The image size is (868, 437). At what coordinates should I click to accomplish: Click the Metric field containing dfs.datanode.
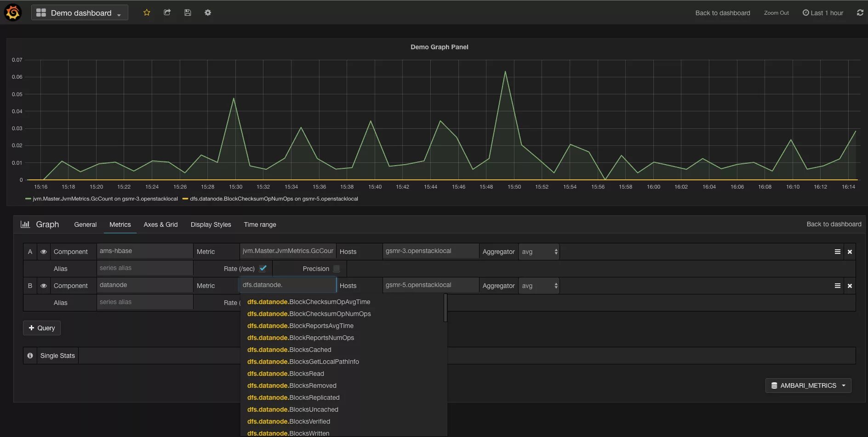coord(288,285)
